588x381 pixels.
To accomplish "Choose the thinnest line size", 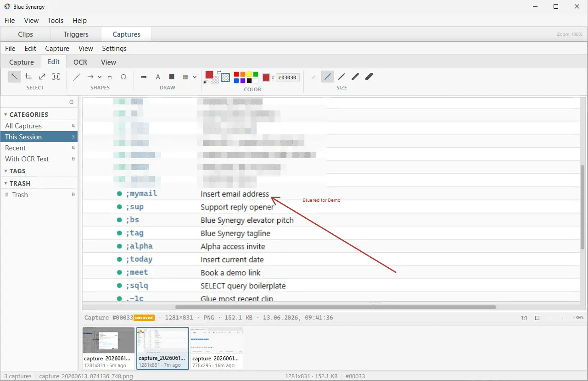I will [314, 77].
